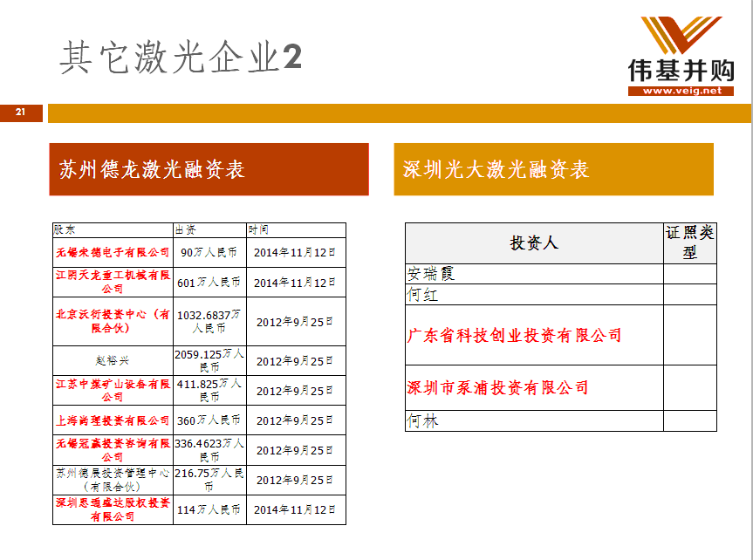Screen dimensions: 753x560
Task: Click the date in the 1032.6837万人民币 row
Action: [296, 321]
